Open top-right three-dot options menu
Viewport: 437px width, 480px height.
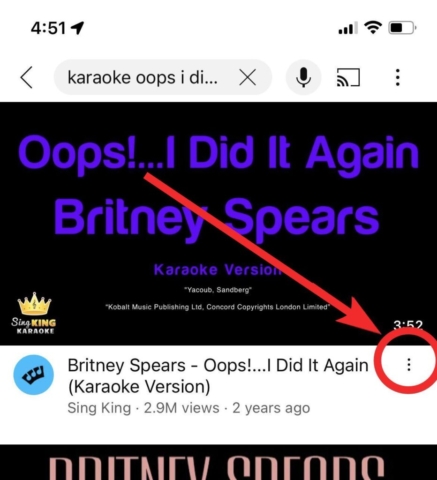pyautogui.click(x=397, y=77)
